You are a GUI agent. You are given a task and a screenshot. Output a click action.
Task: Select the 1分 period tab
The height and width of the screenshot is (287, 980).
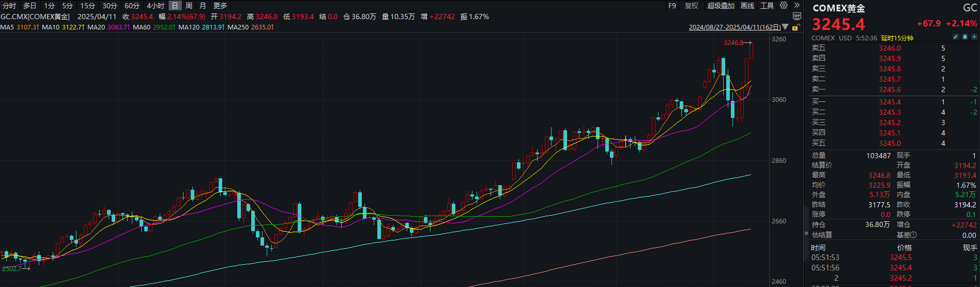(x=49, y=6)
